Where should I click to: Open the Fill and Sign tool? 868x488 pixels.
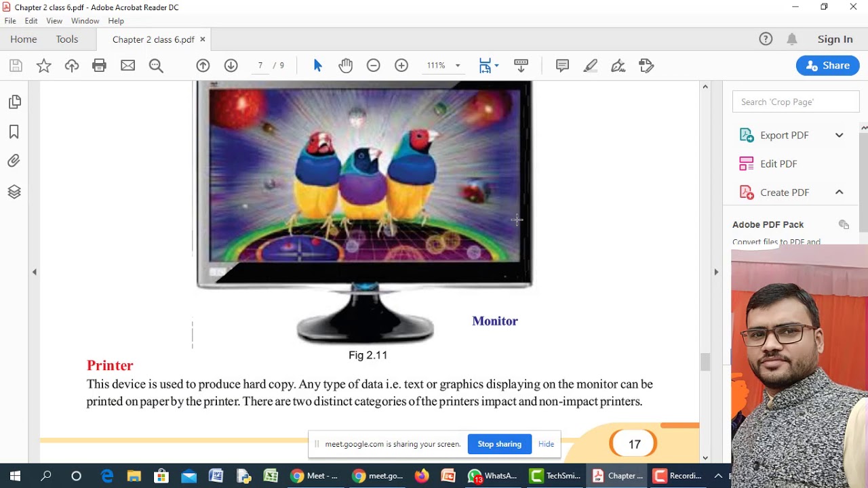618,66
